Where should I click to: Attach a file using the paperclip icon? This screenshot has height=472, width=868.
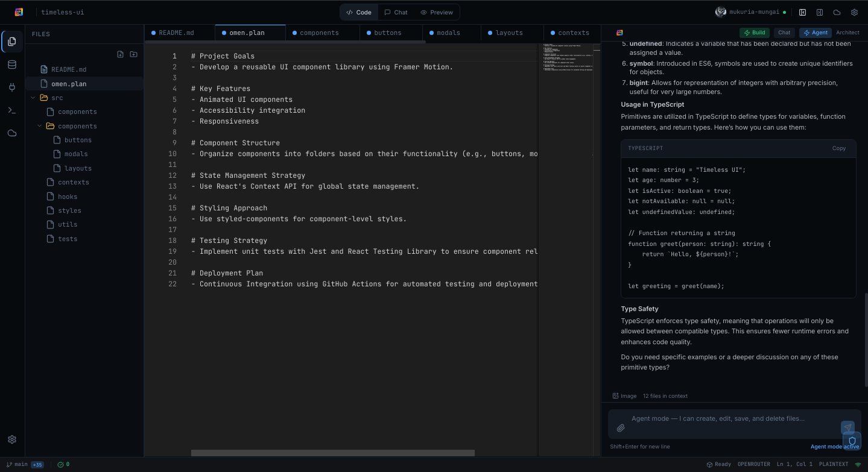(x=621, y=428)
